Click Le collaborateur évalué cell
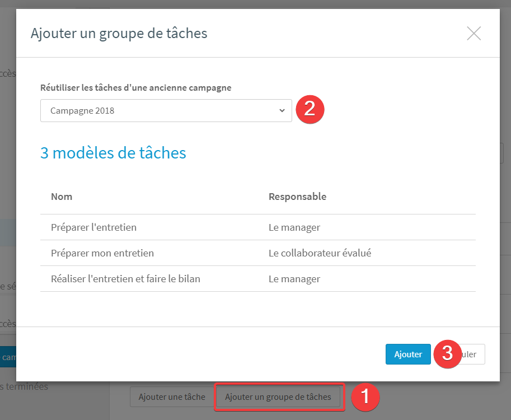This screenshot has width=511, height=420. 320,253
